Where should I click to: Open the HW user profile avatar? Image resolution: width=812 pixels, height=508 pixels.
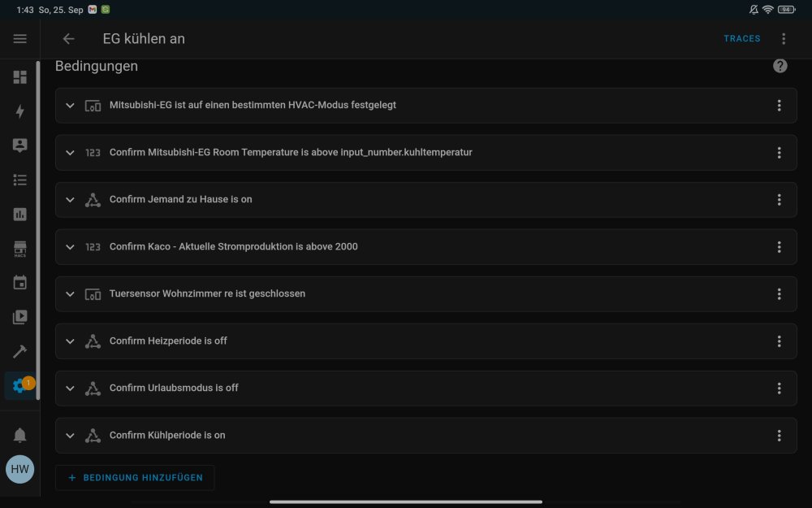click(x=19, y=469)
